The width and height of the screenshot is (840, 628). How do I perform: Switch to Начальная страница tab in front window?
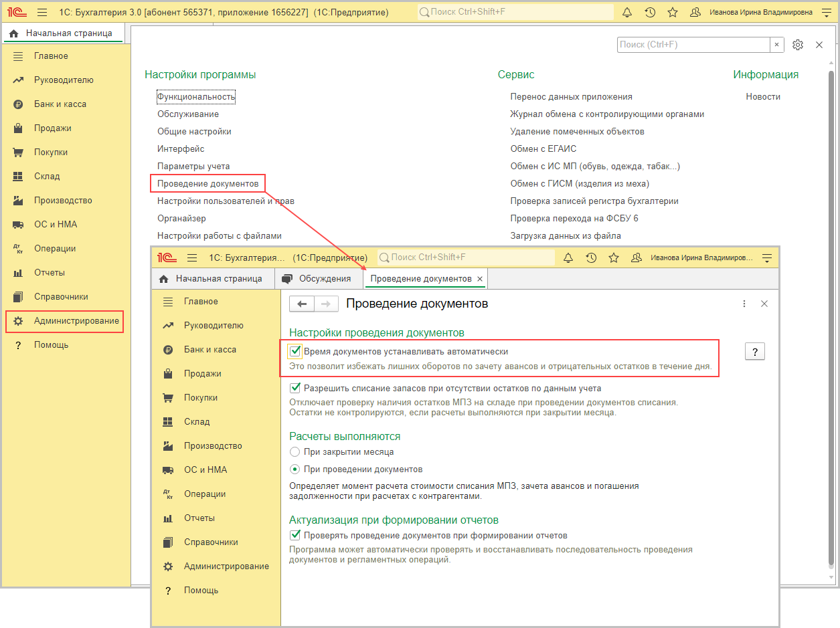[x=213, y=279]
